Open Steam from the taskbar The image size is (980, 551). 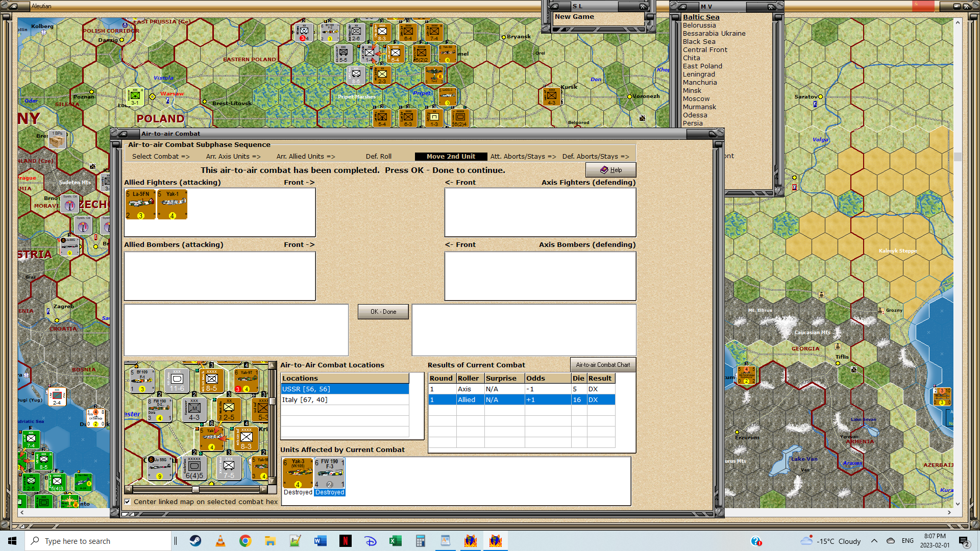(195, 541)
